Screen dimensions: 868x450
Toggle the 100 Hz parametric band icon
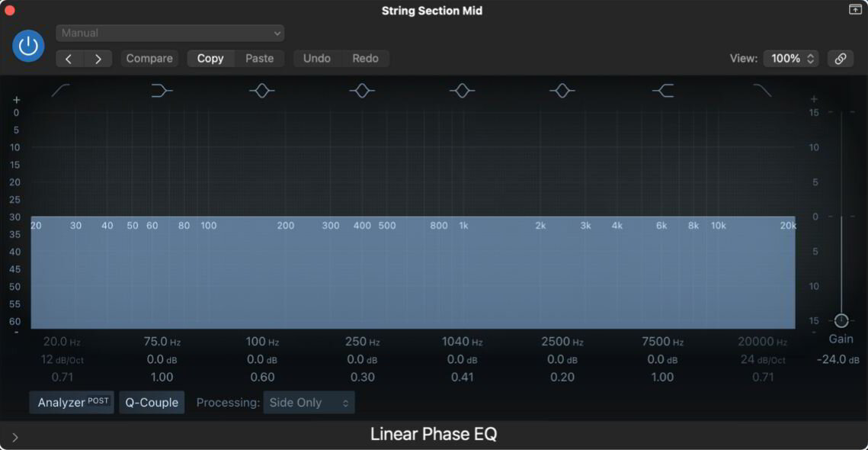pos(262,90)
